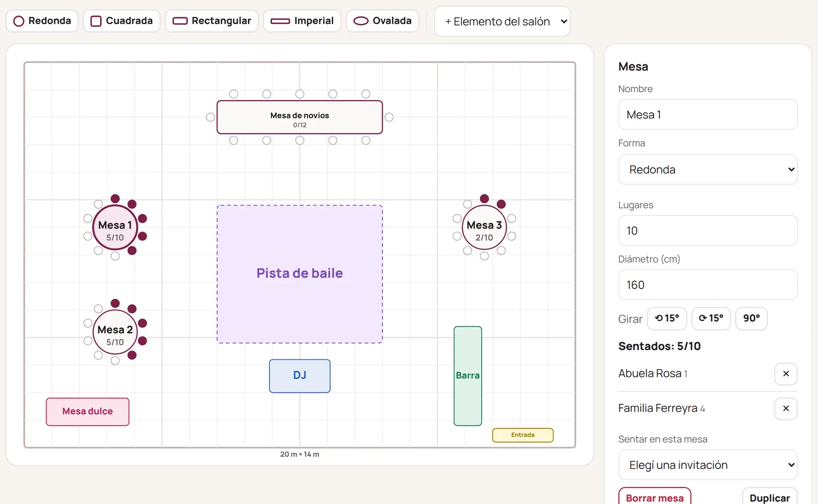
Task: Edit the Lugares field value 10
Action: point(708,231)
